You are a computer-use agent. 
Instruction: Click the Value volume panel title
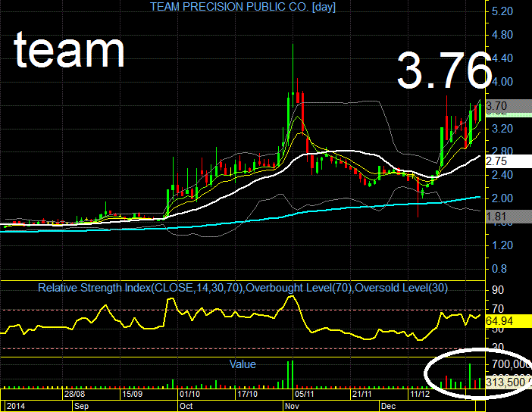coord(243,364)
